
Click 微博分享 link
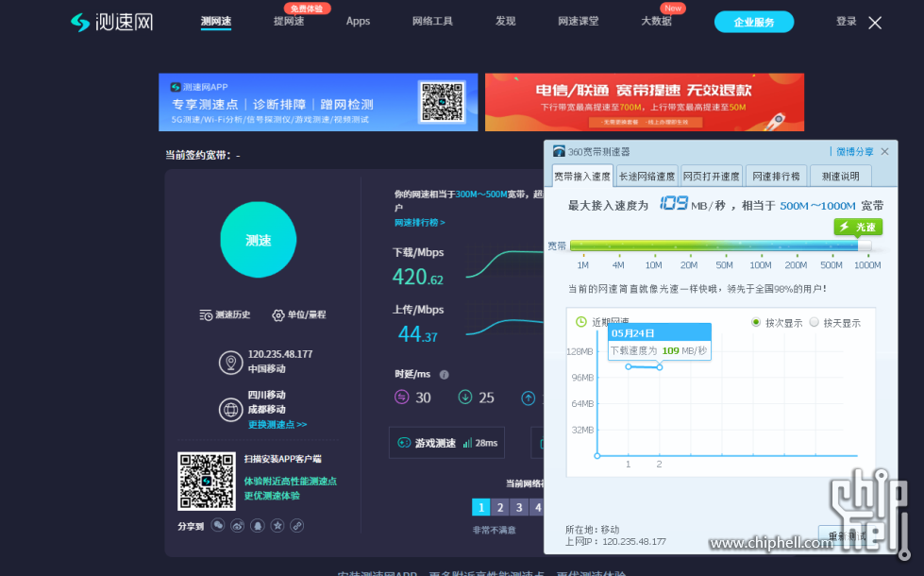[855, 151]
